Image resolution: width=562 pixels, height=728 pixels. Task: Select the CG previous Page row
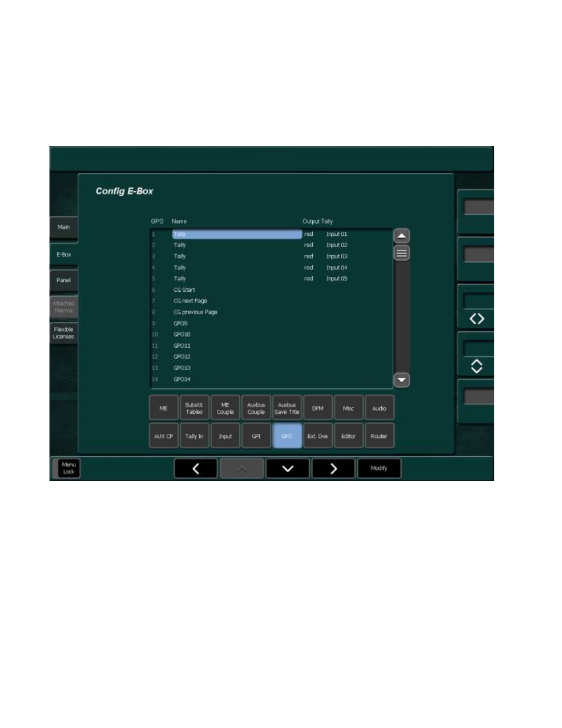pos(272,312)
